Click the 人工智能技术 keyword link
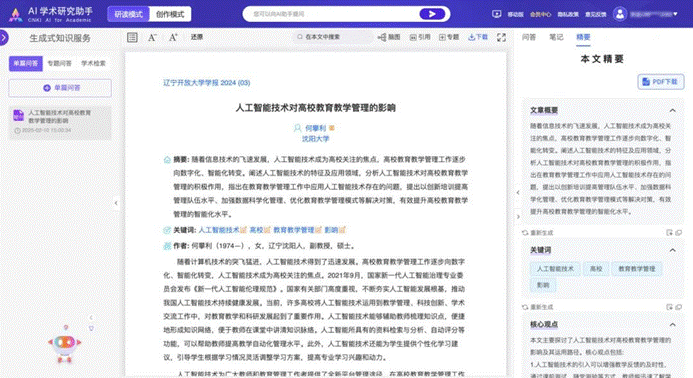Screen dimensions: 693x378 219,230
